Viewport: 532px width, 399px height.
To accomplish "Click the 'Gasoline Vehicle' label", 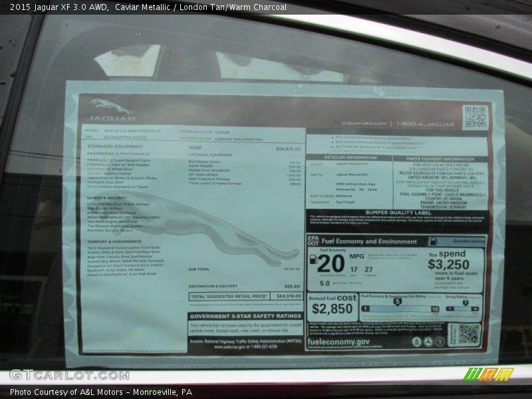I will tap(469, 241).
